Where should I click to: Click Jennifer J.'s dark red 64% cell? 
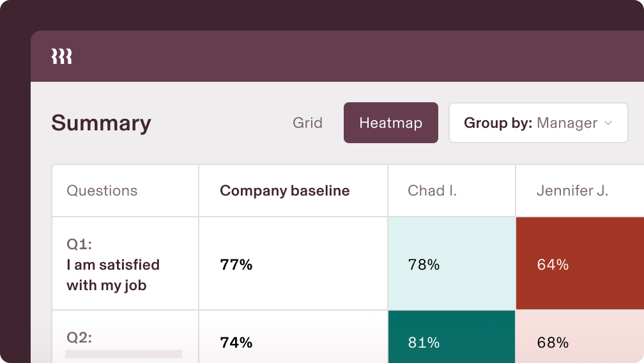click(x=579, y=264)
